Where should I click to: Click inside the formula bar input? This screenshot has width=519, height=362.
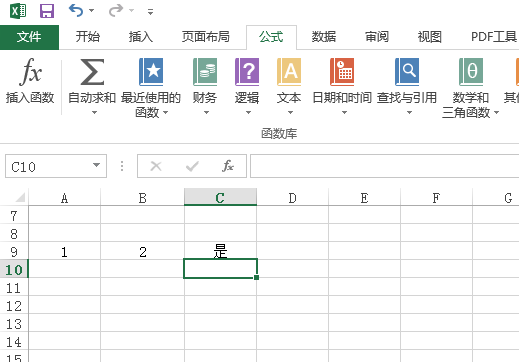coord(384,166)
